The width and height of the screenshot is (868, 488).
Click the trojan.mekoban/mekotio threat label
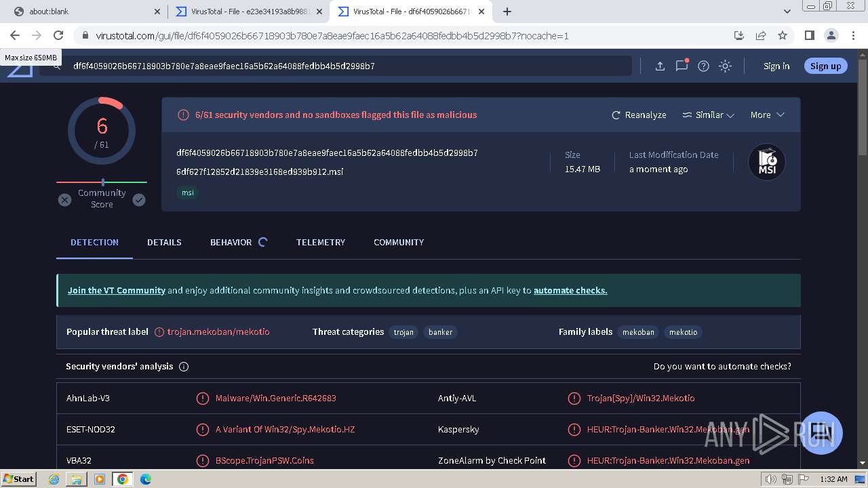click(218, 332)
